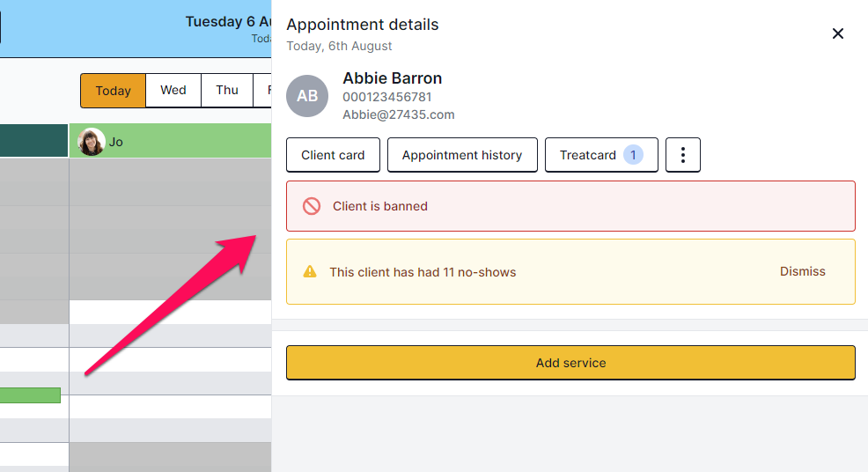Click the Add service button

(x=570, y=363)
